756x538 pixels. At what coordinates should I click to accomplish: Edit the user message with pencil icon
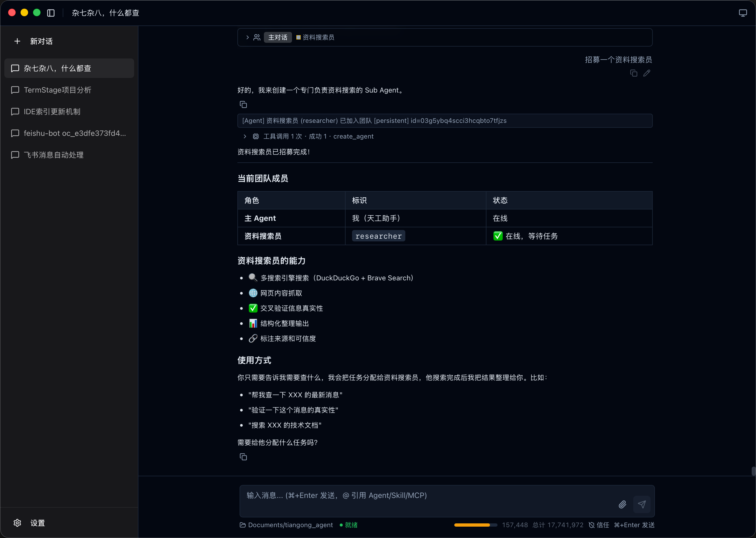tap(647, 73)
